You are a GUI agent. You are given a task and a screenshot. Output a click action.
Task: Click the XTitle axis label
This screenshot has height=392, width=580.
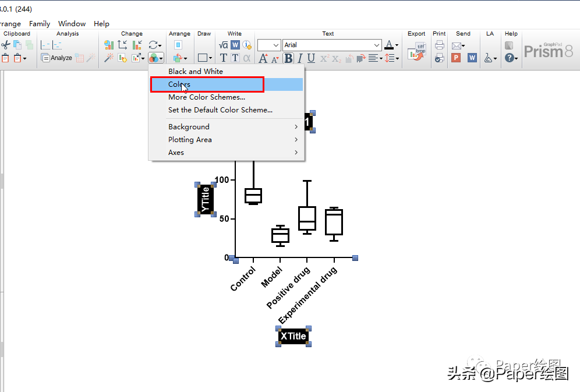pyautogui.click(x=293, y=336)
